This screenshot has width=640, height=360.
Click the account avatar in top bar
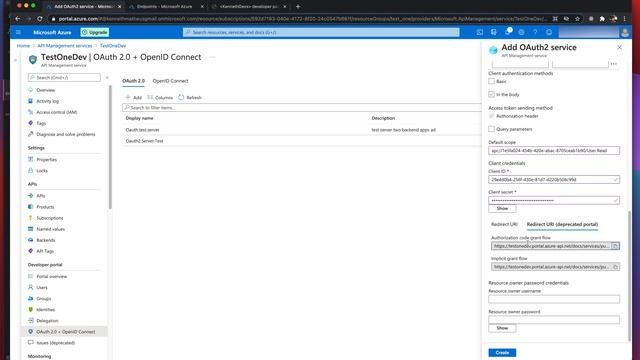click(x=624, y=32)
